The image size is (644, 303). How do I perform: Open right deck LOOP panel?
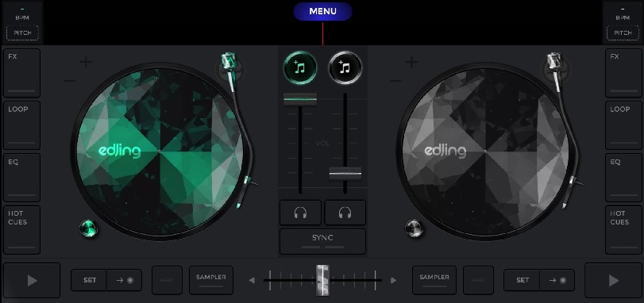click(623, 125)
